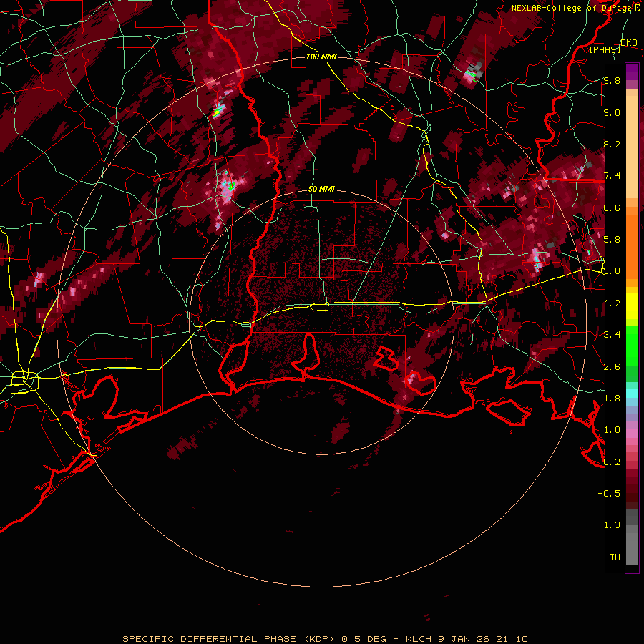Click the 0.2 value on the color scale
Screen dimensions: 644x644
(612, 462)
